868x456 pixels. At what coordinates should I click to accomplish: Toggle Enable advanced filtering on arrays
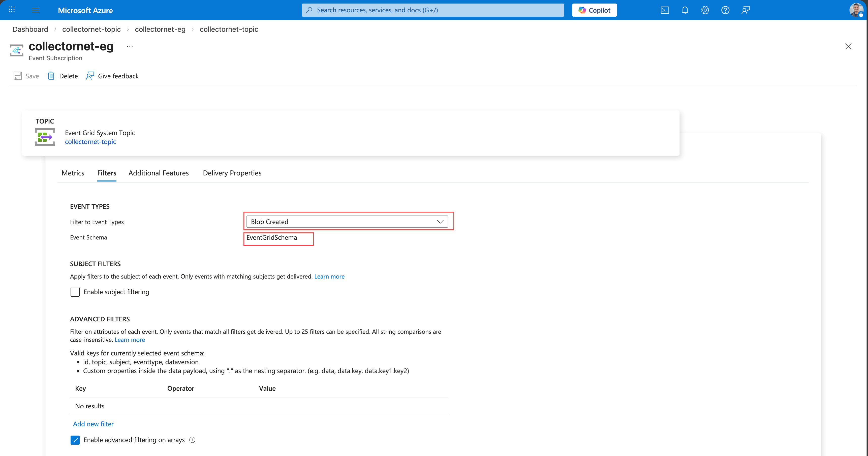pos(75,440)
